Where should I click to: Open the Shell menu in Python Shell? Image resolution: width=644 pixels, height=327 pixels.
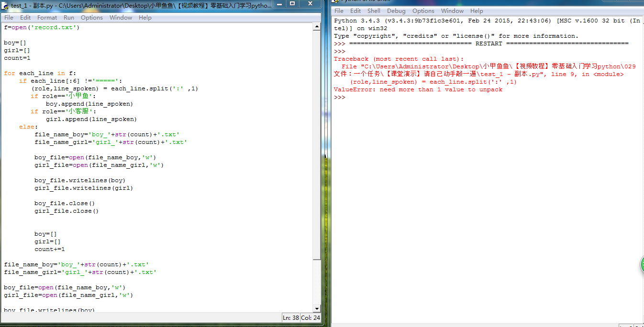click(374, 11)
